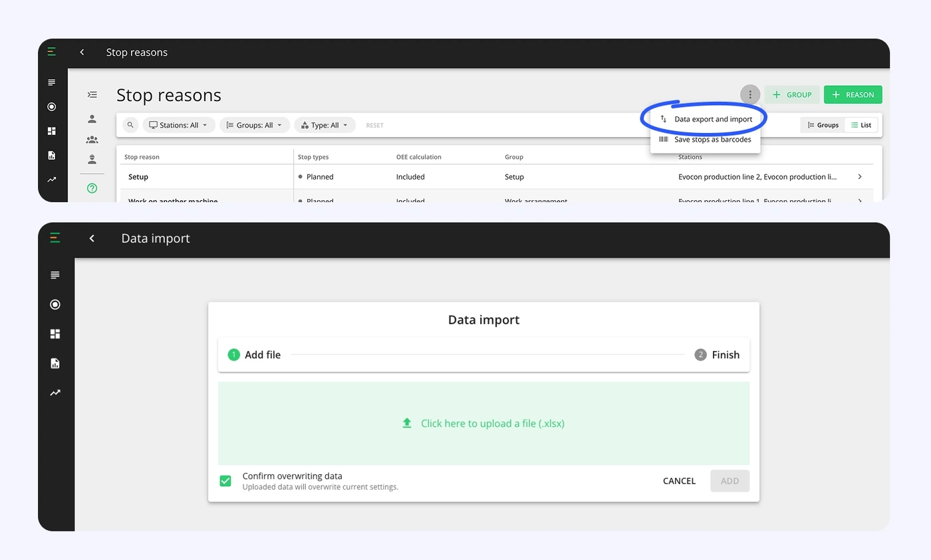Image resolution: width=931 pixels, height=560 pixels.
Task: Click the target circle icon in Data import sidebar
Action: pos(55,305)
